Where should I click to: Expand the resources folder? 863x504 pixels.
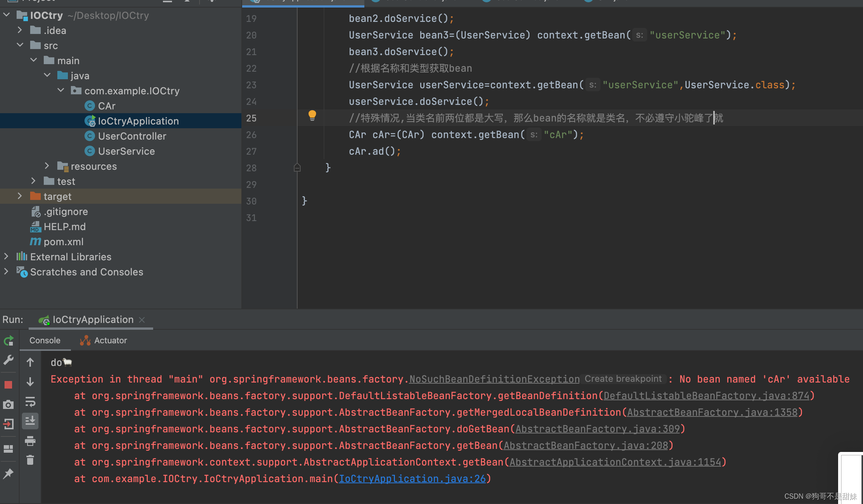coord(46,166)
